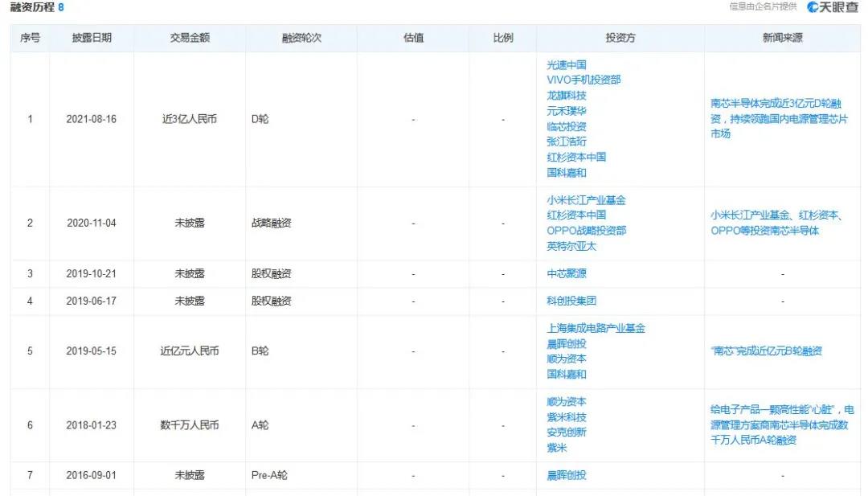868x496 pixels.
Task: Open 晨晖创投 in the Pre-A轮 row
Action: [x=567, y=475]
